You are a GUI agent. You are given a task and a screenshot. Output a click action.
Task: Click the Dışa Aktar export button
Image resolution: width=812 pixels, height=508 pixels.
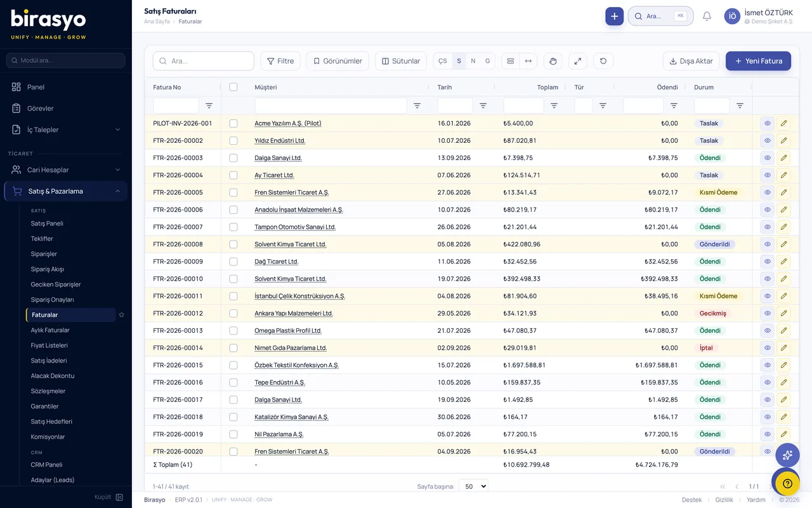(691, 61)
